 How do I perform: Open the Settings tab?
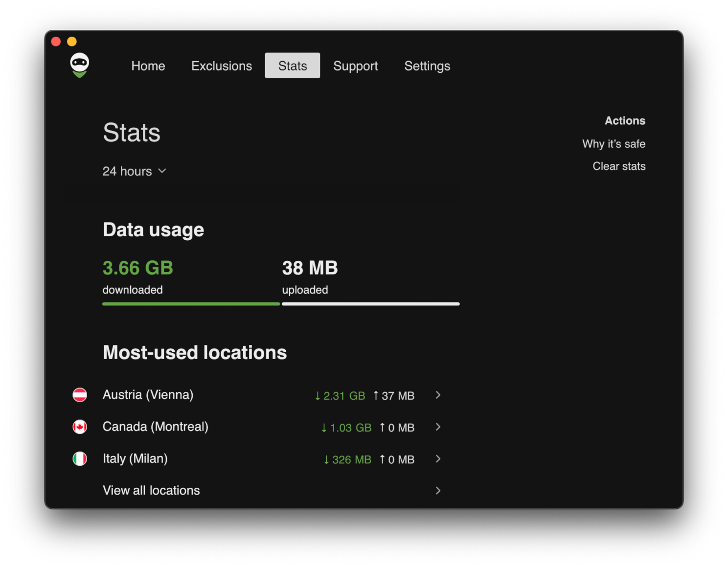pyautogui.click(x=427, y=66)
